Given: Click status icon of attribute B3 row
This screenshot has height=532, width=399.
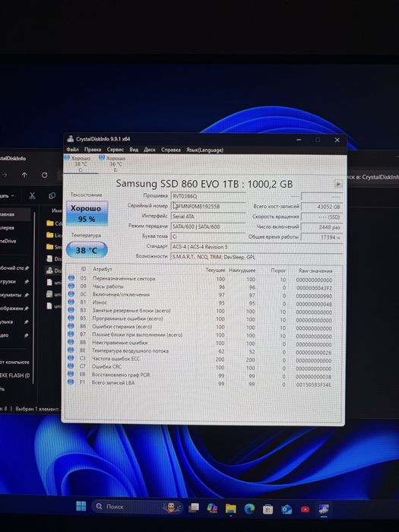Looking at the screenshot, I should pyautogui.click(x=71, y=310).
